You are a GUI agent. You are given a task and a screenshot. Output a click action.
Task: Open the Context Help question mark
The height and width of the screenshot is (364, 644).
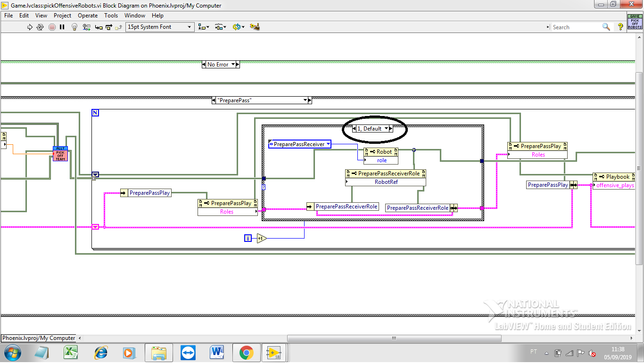(x=620, y=27)
